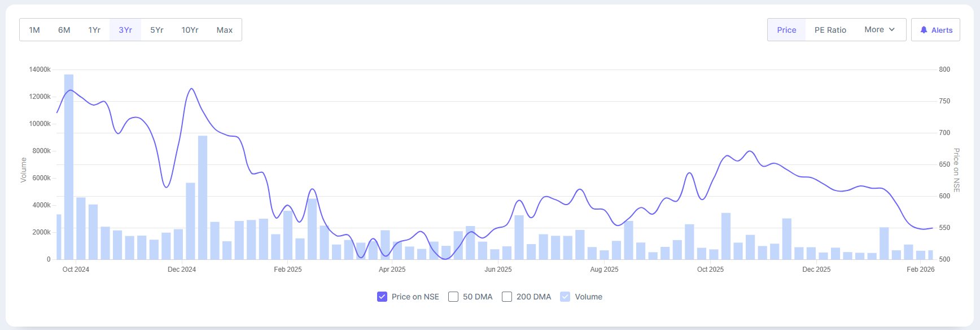
Task: Click the chevron arrow beside More
Action: (892, 30)
